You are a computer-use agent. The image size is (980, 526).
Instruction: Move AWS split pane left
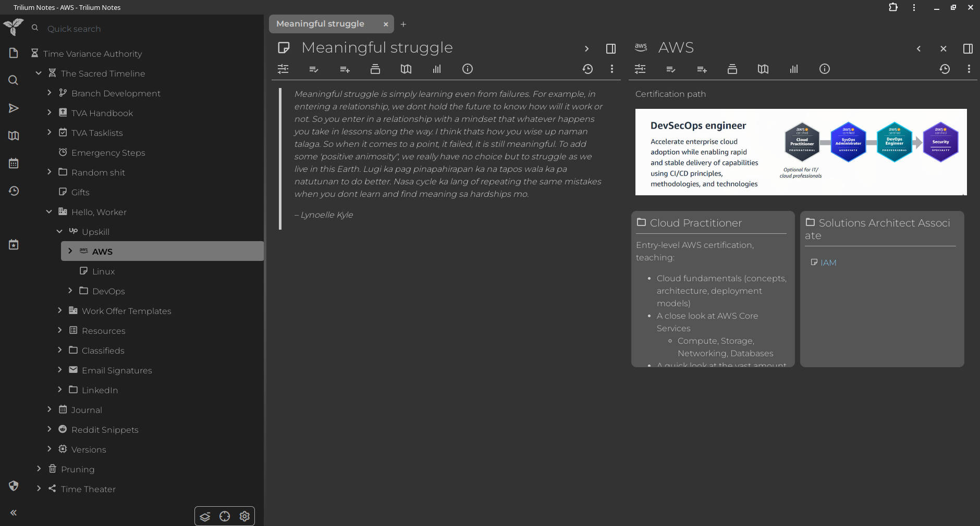918,48
